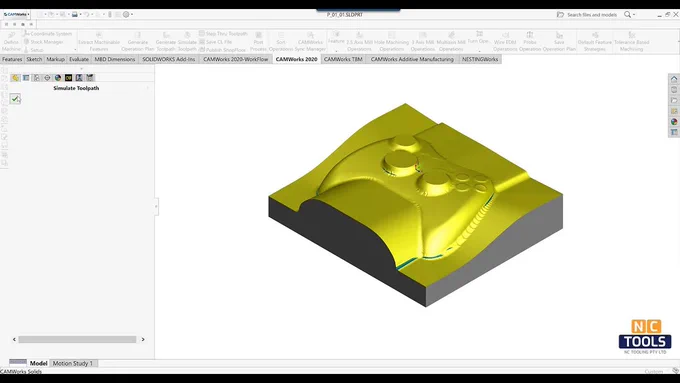The image size is (680, 383).
Task: Open the FeatureManager design tree tab icon
Action: 16,78
